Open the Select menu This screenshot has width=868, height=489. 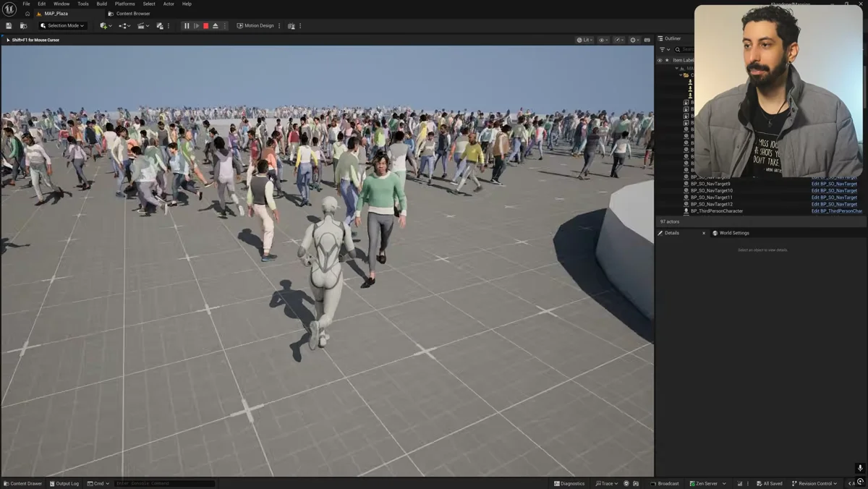(149, 4)
